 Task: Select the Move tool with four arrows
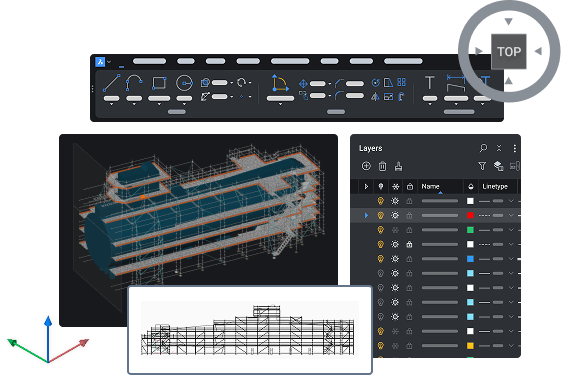coord(303,83)
